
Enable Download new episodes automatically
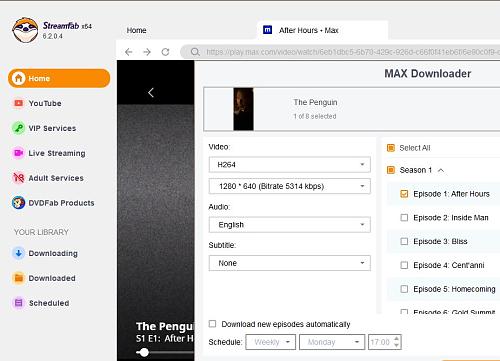212,324
